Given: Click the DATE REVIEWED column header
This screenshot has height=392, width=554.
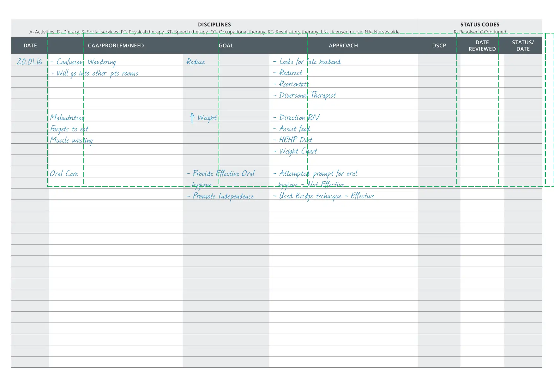Looking at the screenshot, I should 482,45.
